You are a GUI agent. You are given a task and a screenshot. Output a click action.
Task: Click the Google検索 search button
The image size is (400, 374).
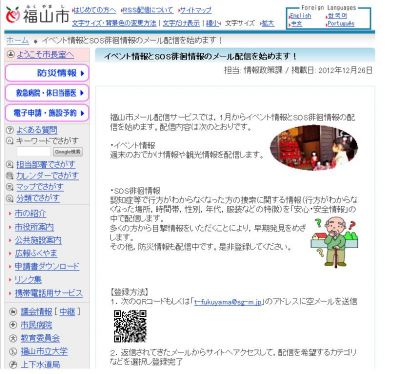coord(68,152)
